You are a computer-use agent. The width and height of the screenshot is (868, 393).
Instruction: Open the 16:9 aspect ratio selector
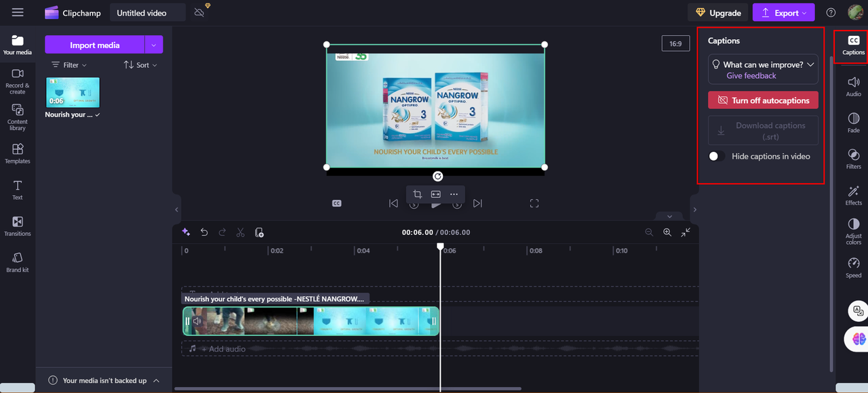(675, 43)
